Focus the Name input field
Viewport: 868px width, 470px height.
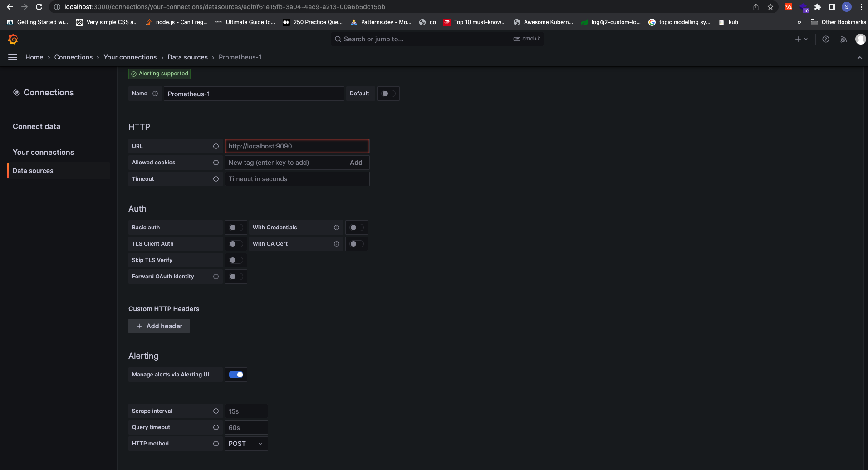[254, 94]
